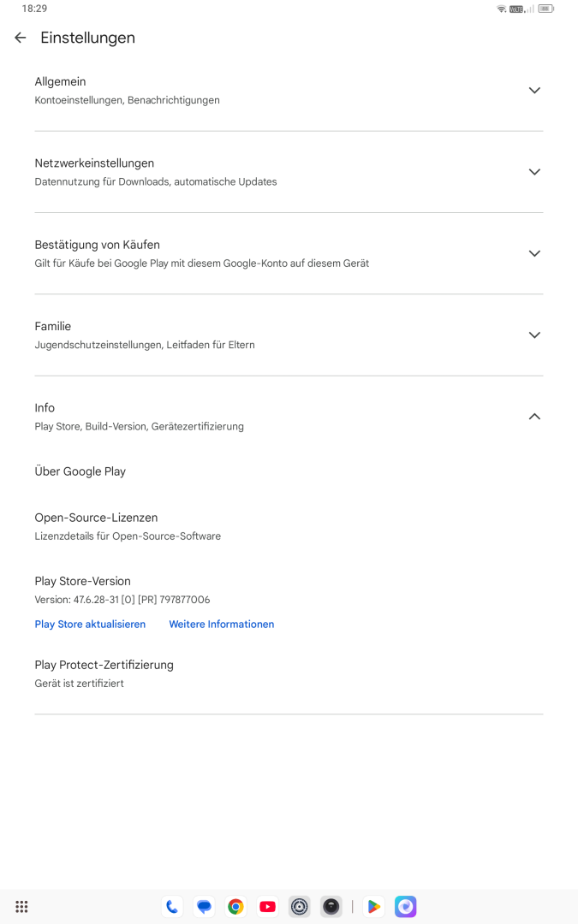Launch Chrome from the dock
Image resolution: width=578 pixels, height=924 pixels.
[236, 906]
